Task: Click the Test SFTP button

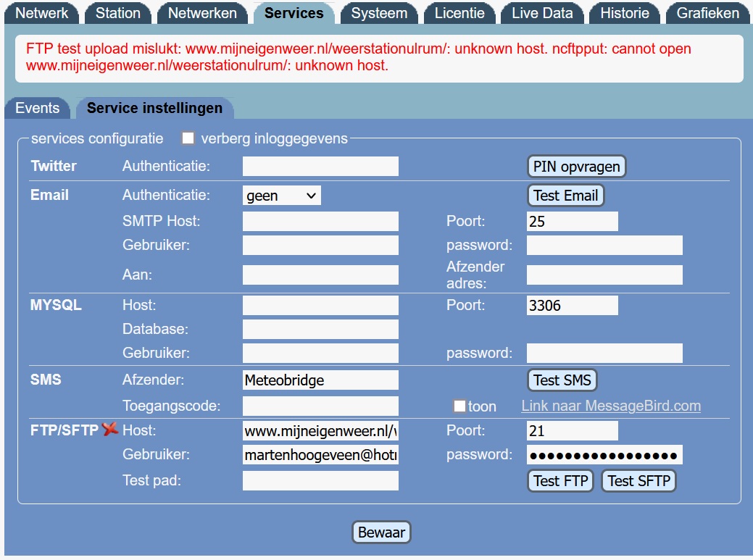Action: pos(638,481)
